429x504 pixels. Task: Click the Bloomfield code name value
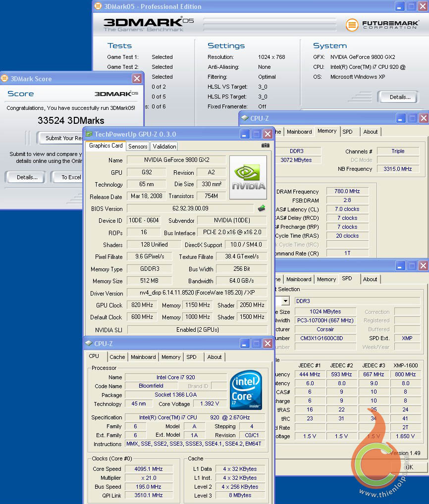pyautogui.click(x=151, y=386)
